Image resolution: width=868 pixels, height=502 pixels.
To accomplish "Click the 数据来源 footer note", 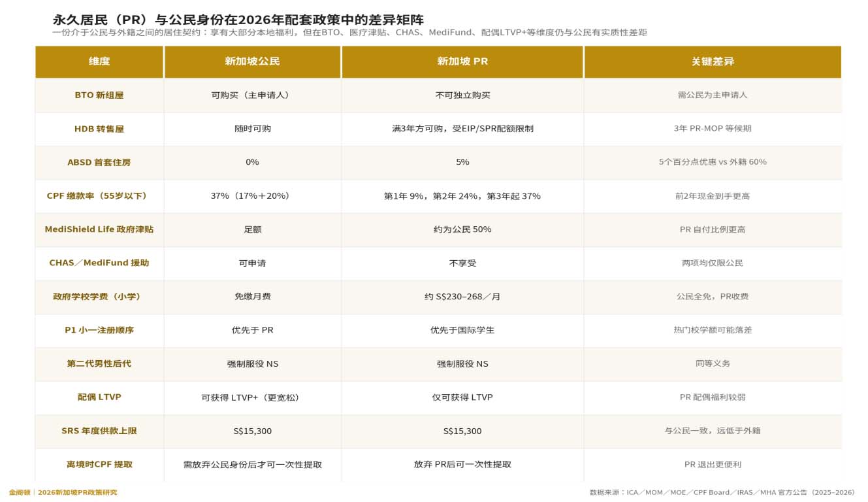I will (x=722, y=492).
